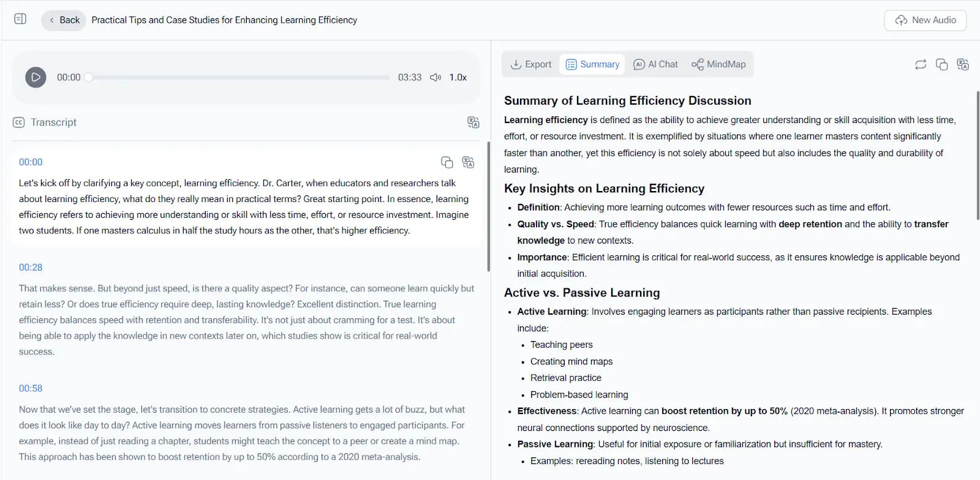Click the transcript panel scrollbar
Viewport: 980px width, 480px height.
point(488,206)
